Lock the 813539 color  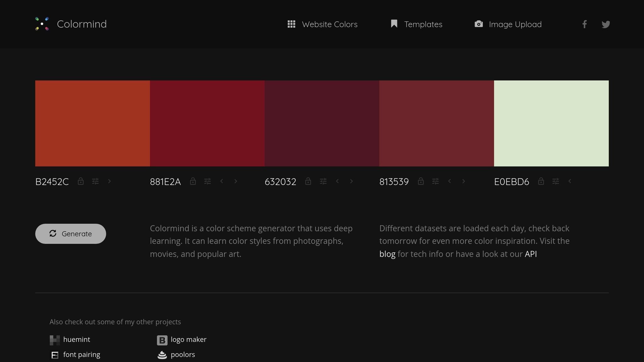(x=421, y=181)
